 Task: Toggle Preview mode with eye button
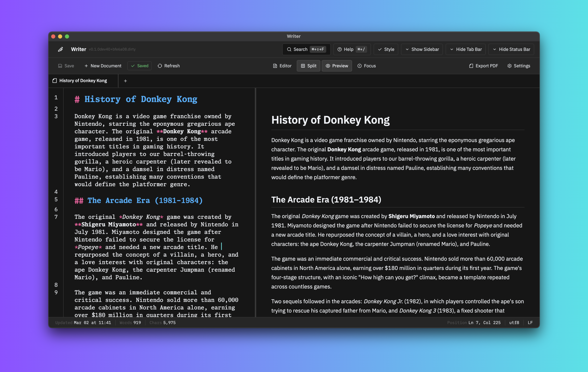click(x=337, y=66)
